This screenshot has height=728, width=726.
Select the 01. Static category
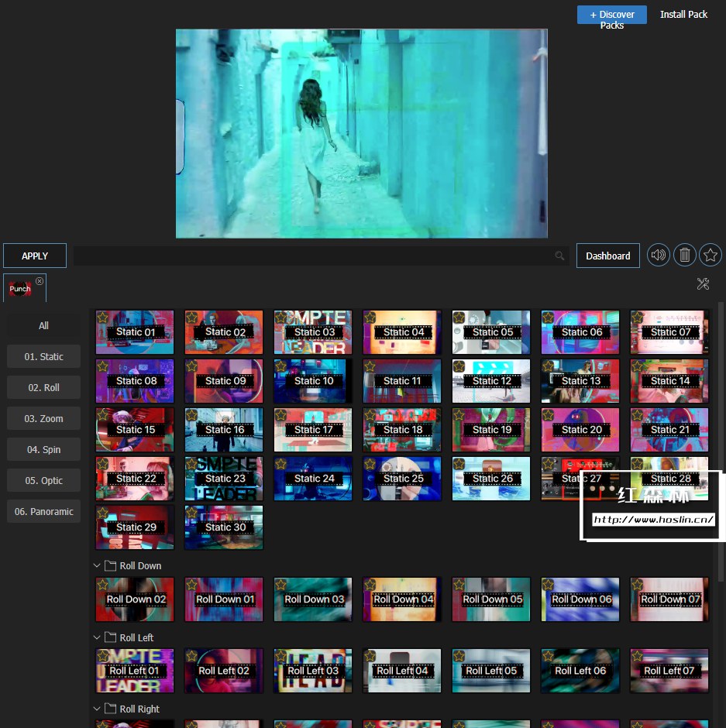43,356
